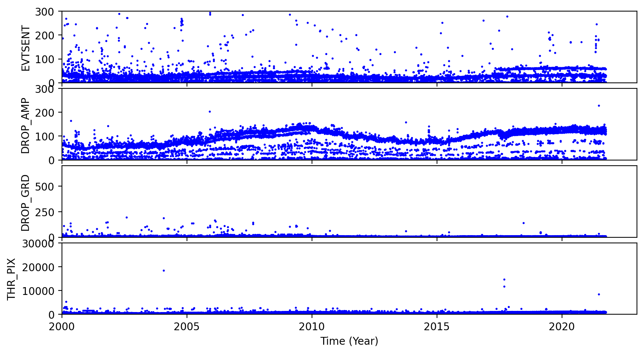Viewport: 644px width, 354px height.
Task: Click the DROP_GRD y-axis label
Action: [x=26, y=203]
